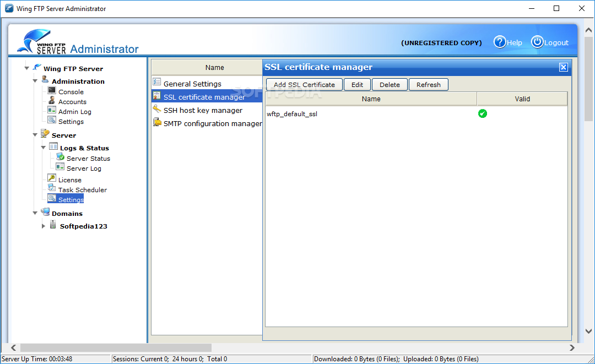Collapse the Logs & Status node

(44, 148)
